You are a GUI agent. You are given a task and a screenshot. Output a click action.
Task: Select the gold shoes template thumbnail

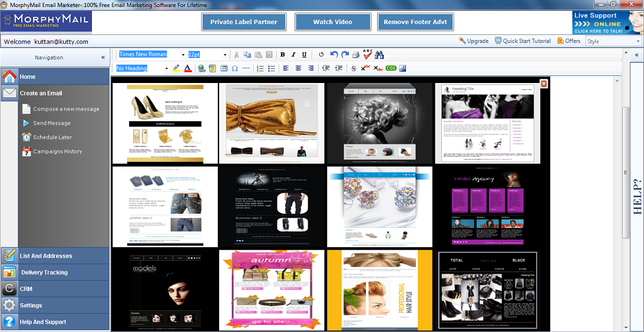pos(165,124)
